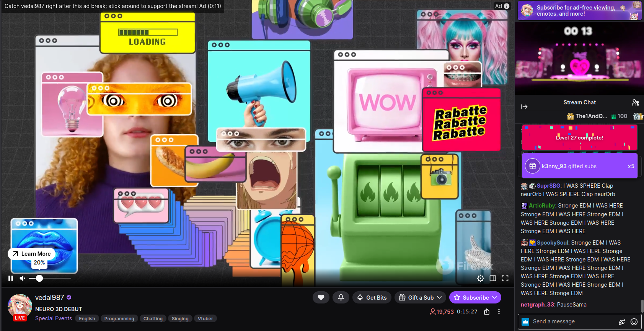The image size is (644, 331).
Task: Open Level 27 complete hype train banner
Action: (x=579, y=138)
